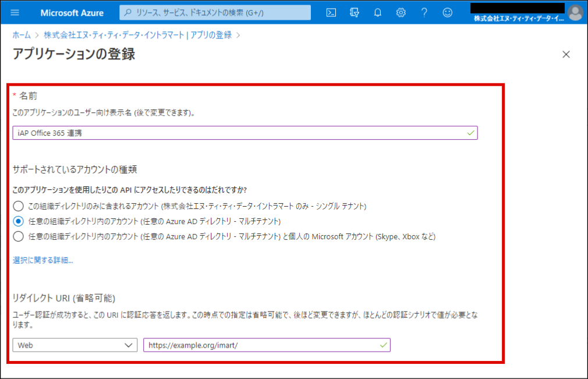Open the Directory + subscription filter icon
Image resolution: width=588 pixels, height=379 pixels.
pyautogui.click(x=355, y=13)
